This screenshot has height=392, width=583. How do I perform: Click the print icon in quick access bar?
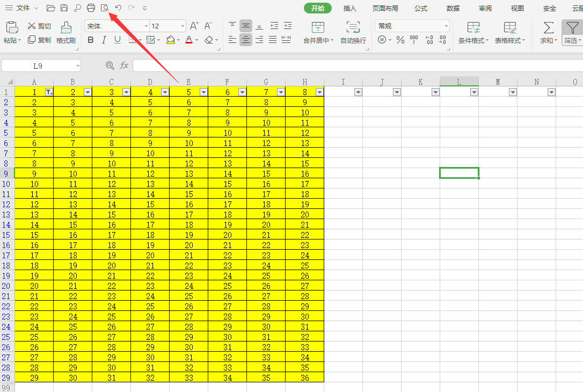click(x=91, y=8)
